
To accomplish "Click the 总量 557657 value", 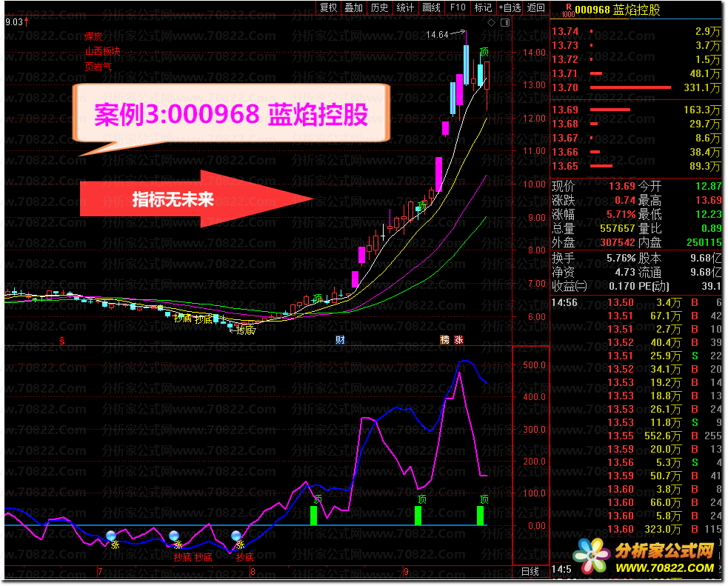I will click(617, 228).
